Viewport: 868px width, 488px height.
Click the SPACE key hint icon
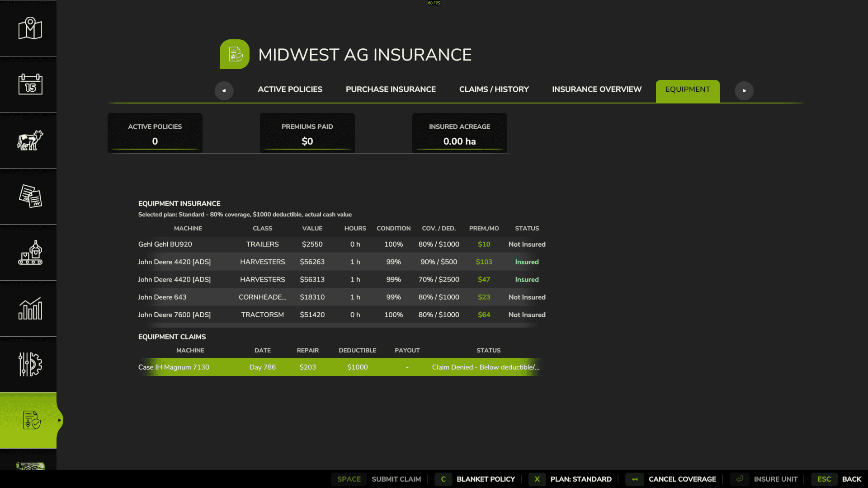pyautogui.click(x=349, y=479)
